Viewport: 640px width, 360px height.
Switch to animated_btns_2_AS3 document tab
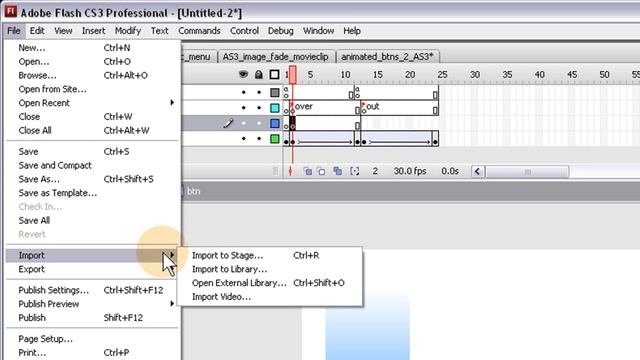(387, 57)
